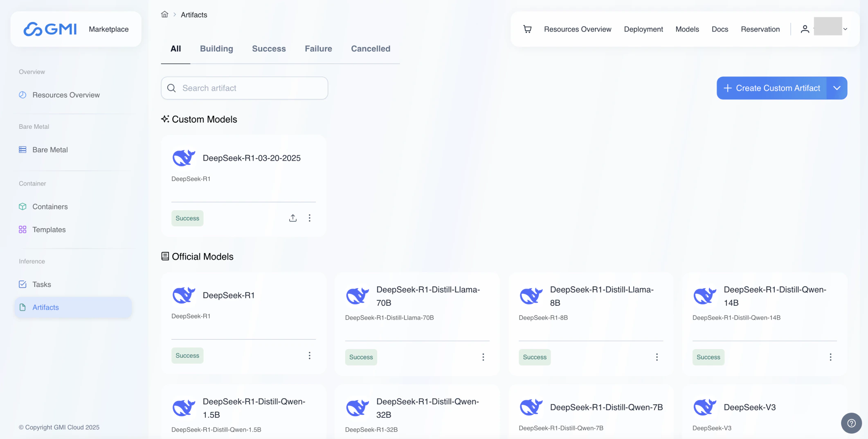Click the whale logo on DeepSeek-R1-Distill-Qwen-7B card
The width and height of the screenshot is (868, 439).
(531, 407)
